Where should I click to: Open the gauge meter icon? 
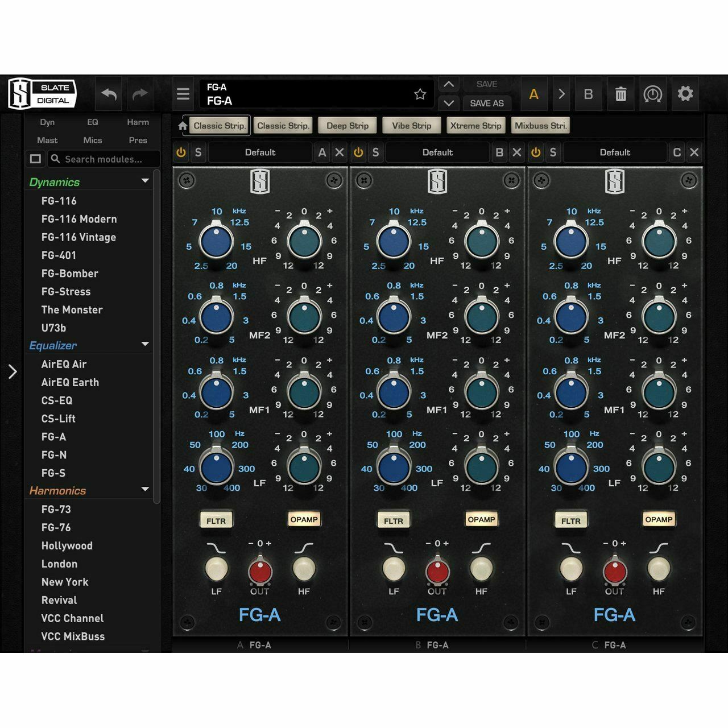pyautogui.click(x=652, y=94)
